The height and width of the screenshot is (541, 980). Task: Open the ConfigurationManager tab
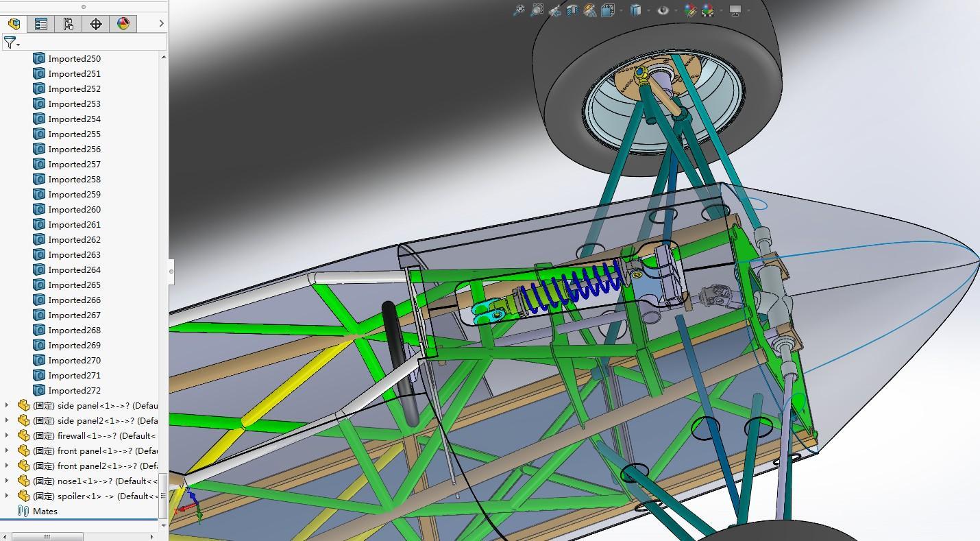tap(69, 24)
